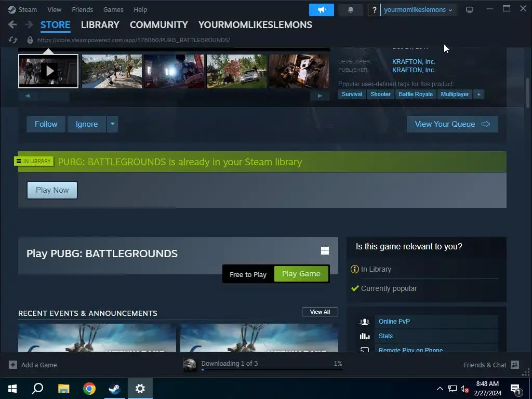Image resolution: width=532 pixels, height=399 pixels.
Task: Click the Follow button
Action: (46, 124)
